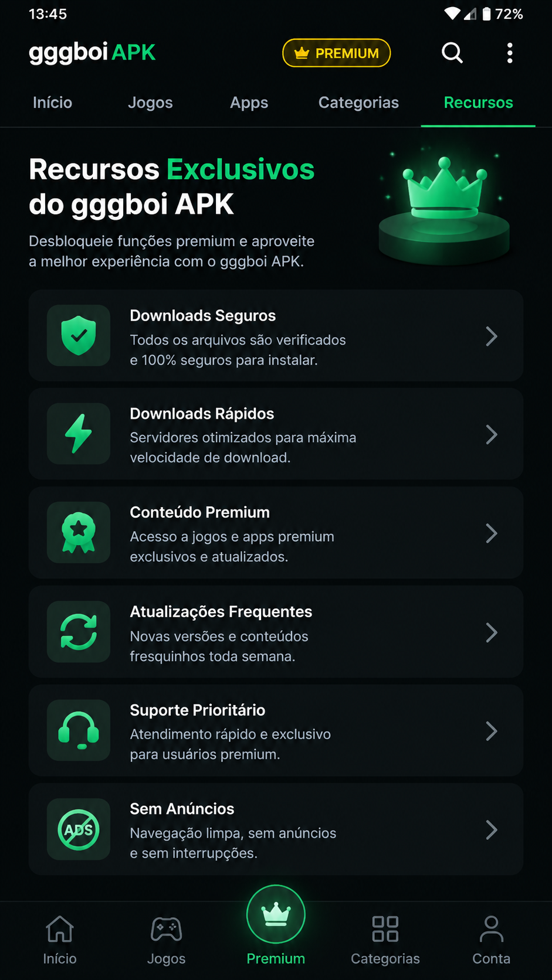This screenshot has height=980, width=552.
Task: Tap the refresh arrows Atualizações icon
Action: [x=79, y=632]
